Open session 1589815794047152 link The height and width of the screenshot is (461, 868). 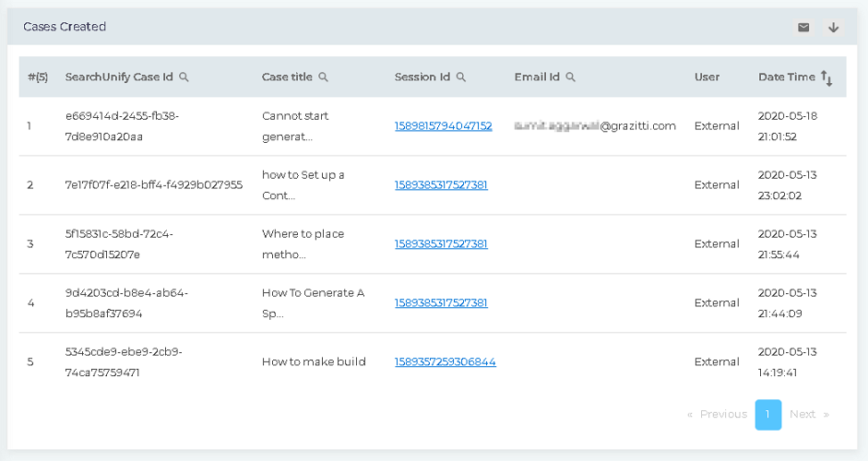point(443,126)
